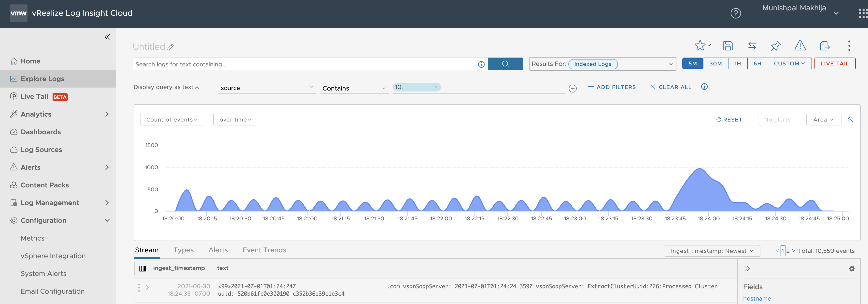Open the help question mark icon
Screen dimensions: 868x304
click(x=736, y=13)
